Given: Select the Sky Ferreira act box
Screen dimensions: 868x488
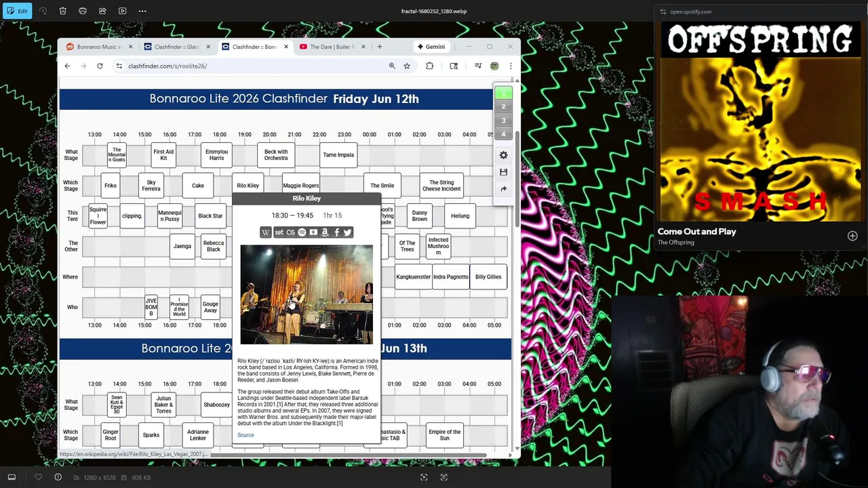Looking at the screenshot, I should pos(151,186).
